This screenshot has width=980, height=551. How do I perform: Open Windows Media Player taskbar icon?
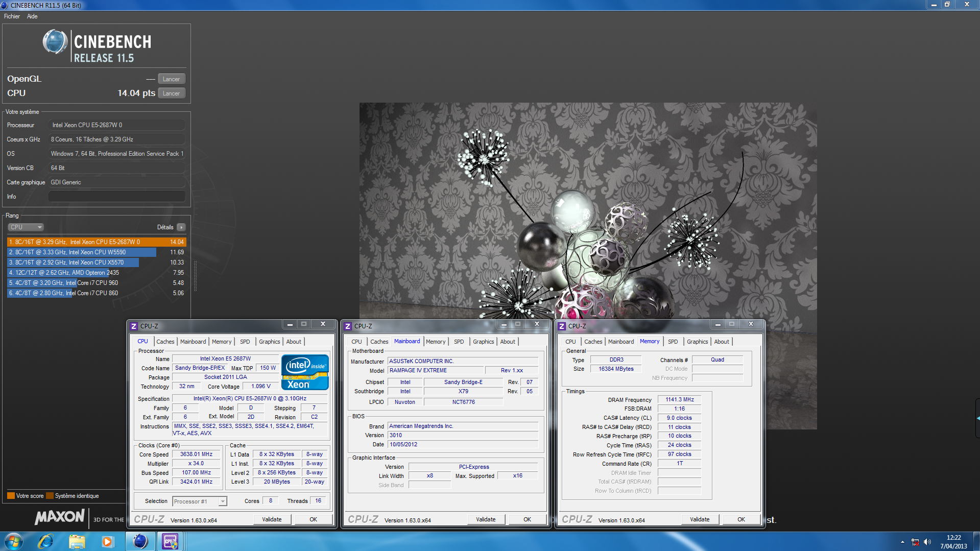(x=107, y=541)
